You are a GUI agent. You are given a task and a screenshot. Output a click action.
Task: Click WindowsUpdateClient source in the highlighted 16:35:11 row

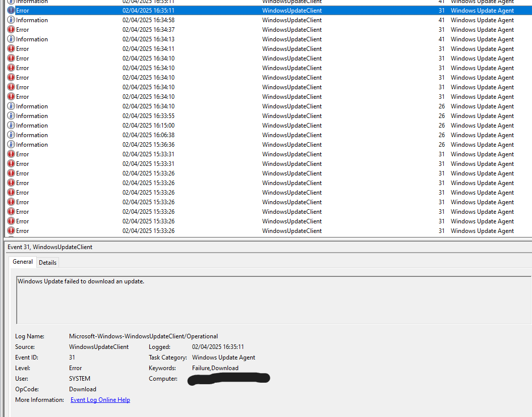(x=292, y=11)
